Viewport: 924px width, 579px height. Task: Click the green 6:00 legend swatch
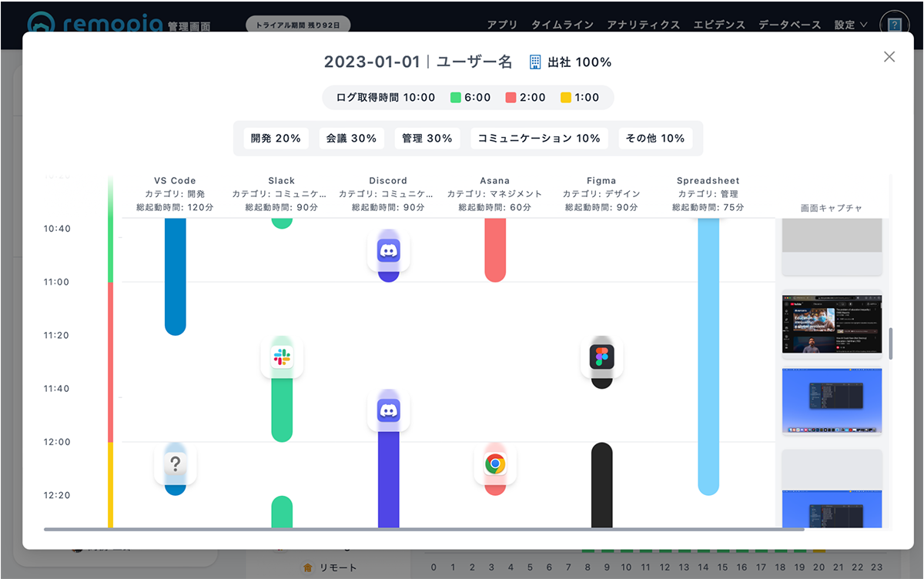point(455,98)
